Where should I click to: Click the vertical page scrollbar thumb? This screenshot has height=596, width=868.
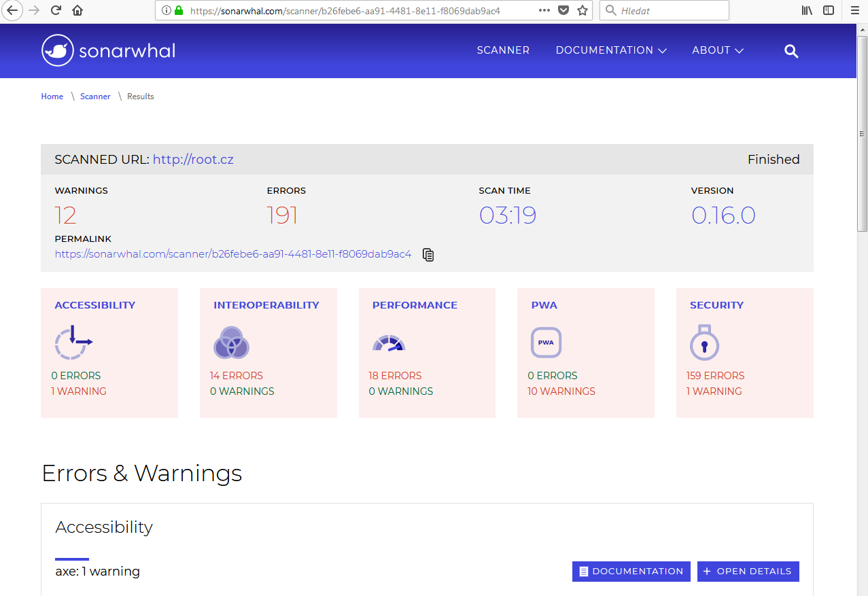pyautogui.click(x=862, y=133)
